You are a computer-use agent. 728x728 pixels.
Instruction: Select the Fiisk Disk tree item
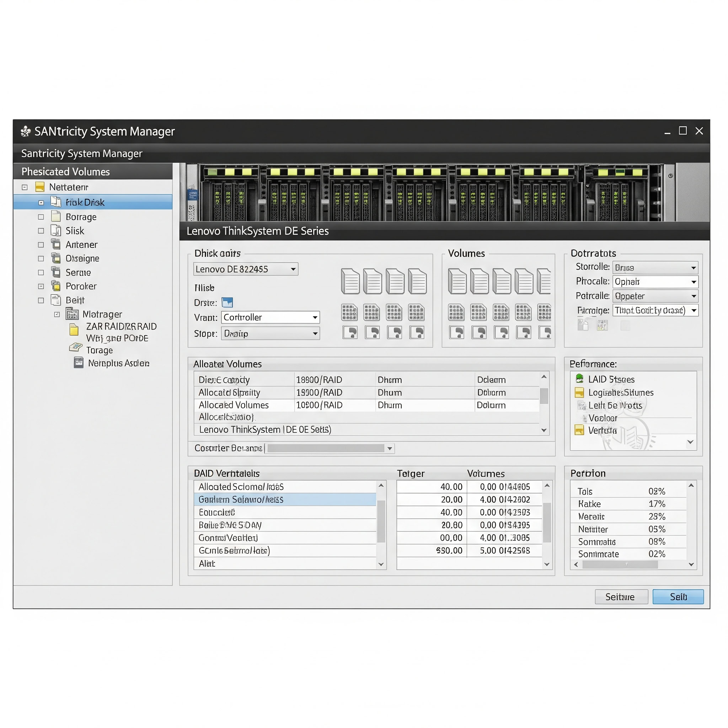coord(93,202)
